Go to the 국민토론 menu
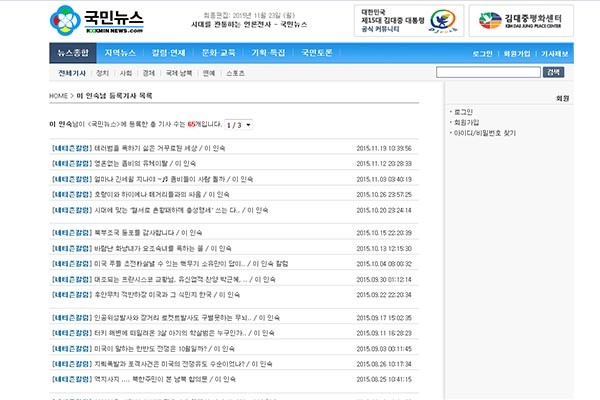Image resolution: width=600 pixels, height=400 pixels. click(317, 53)
